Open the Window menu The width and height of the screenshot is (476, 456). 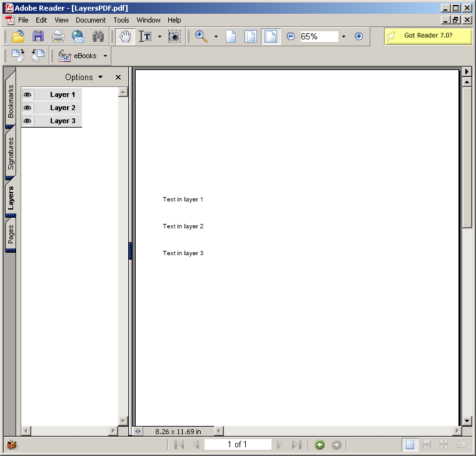[148, 20]
